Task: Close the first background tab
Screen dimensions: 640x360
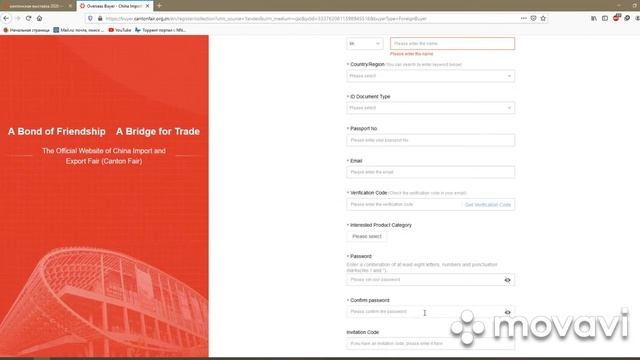Action: 70,6
